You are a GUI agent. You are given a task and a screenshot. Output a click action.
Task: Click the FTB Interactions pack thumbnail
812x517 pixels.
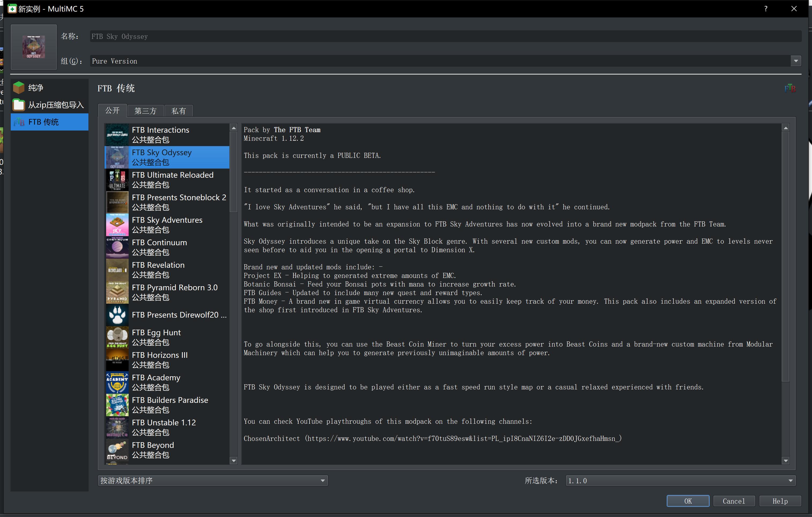(x=117, y=135)
